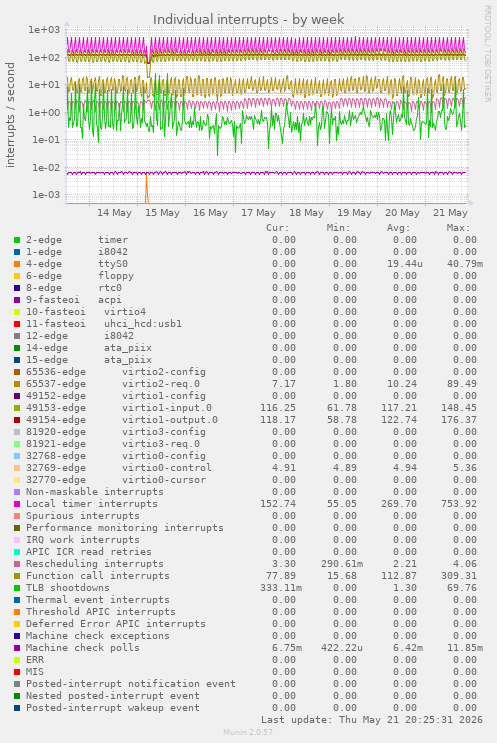Click the graph title Individual interrupts
The width and height of the screenshot is (497, 743).
(x=248, y=19)
